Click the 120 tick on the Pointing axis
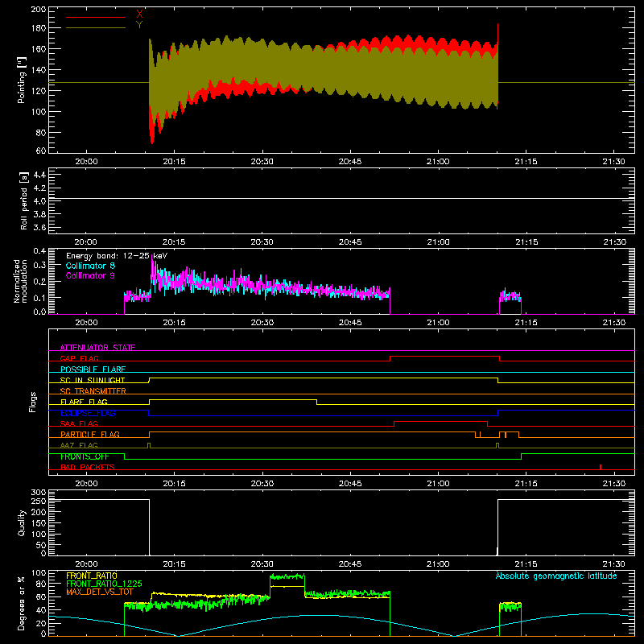The width and height of the screenshot is (644, 644). [39, 91]
